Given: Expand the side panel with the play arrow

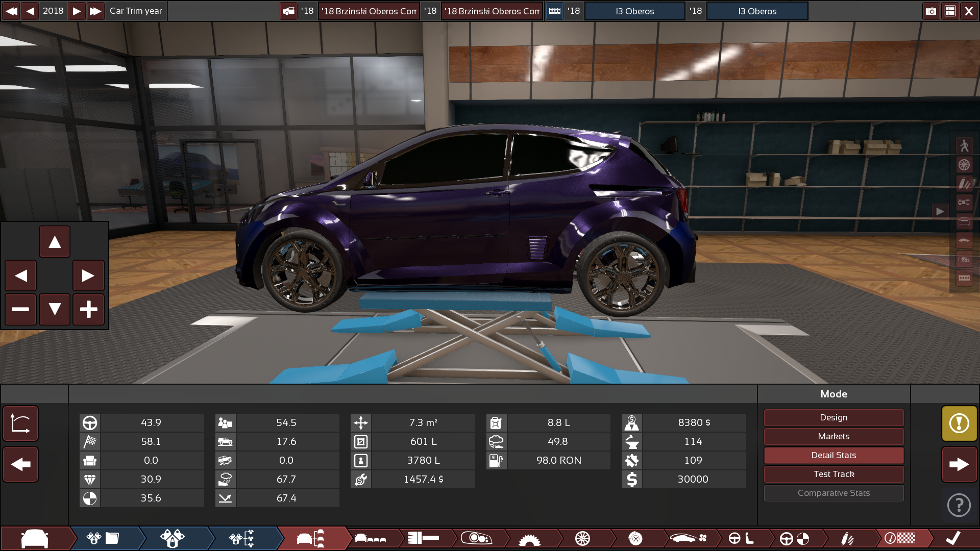Looking at the screenshot, I should point(940,211).
